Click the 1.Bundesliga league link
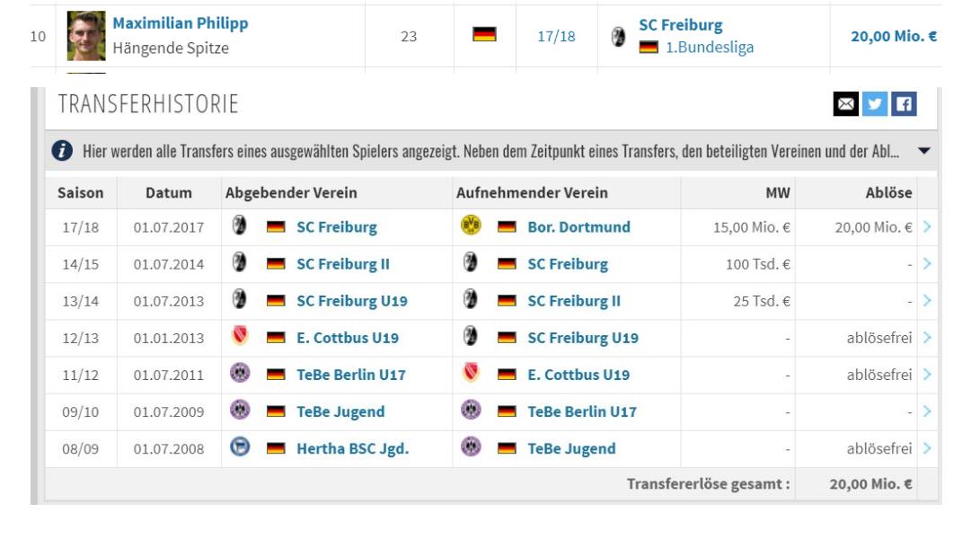Viewport: 980px width, 539px height. coord(709,48)
